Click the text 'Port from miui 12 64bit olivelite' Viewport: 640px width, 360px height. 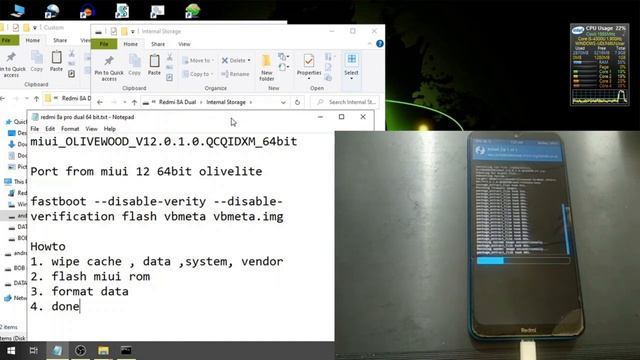pos(146,171)
